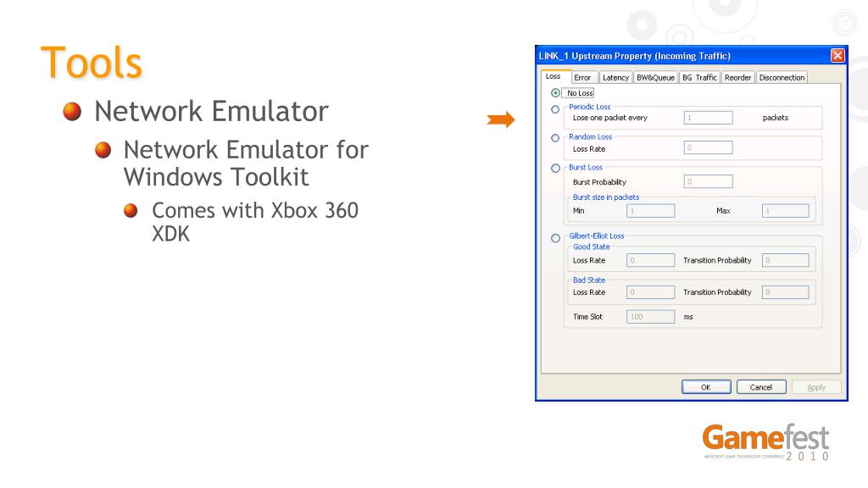The height and width of the screenshot is (488, 868).
Task: Select the Gilbert-Elliot Loss radio button
Action: tap(555, 238)
